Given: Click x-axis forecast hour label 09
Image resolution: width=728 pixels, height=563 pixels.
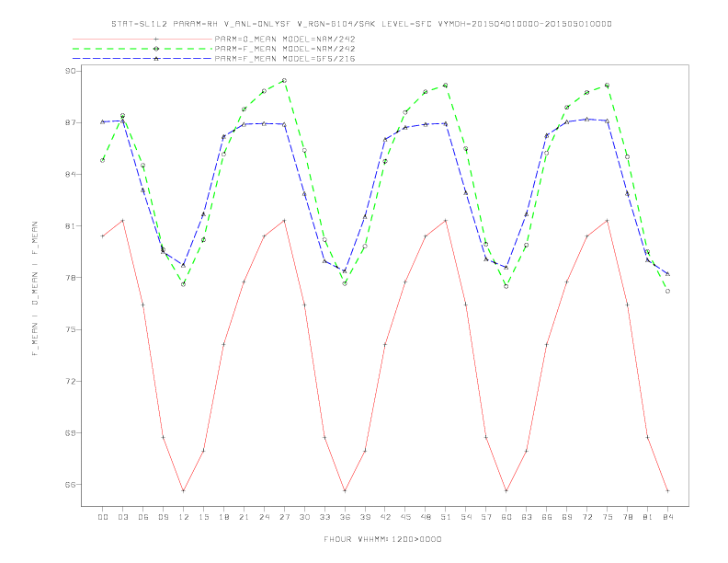Looking at the screenshot, I should [163, 517].
